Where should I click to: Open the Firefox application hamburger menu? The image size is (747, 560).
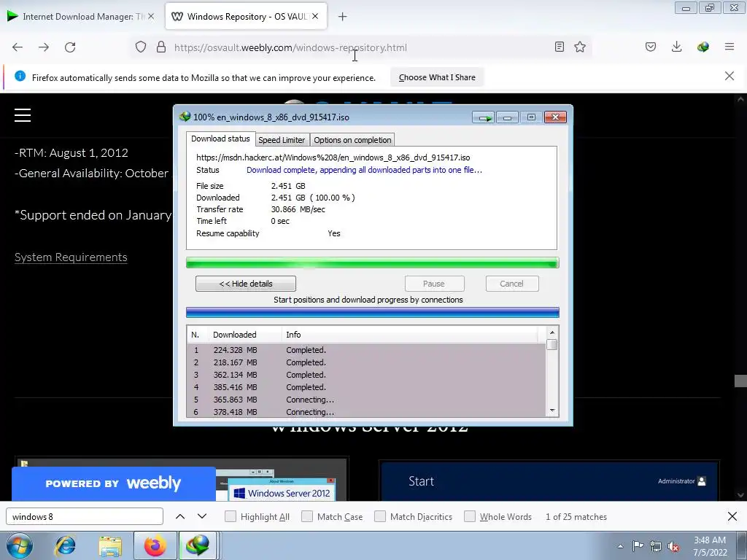point(729,47)
